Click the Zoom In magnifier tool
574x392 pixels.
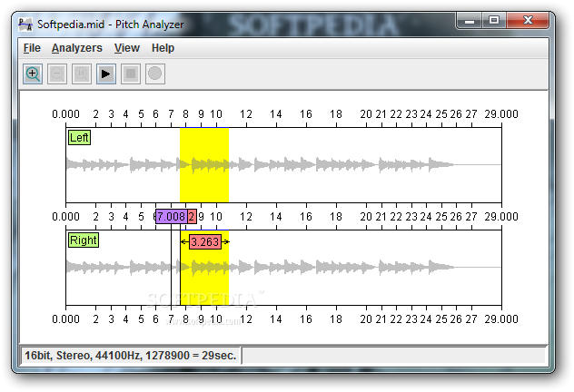(33, 73)
